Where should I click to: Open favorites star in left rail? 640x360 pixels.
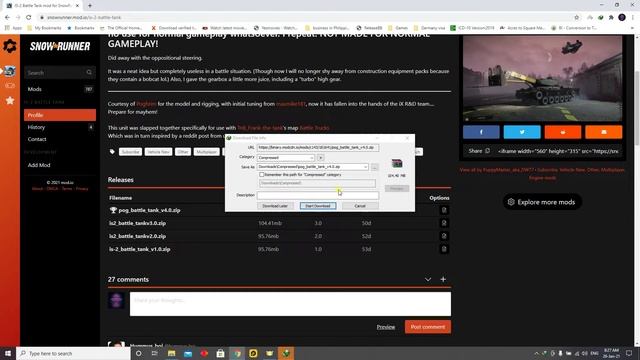point(10,100)
